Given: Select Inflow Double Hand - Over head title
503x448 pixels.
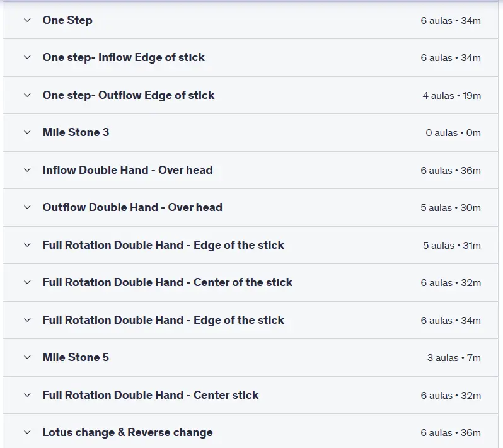Looking at the screenshot, I should coord(127,170).
